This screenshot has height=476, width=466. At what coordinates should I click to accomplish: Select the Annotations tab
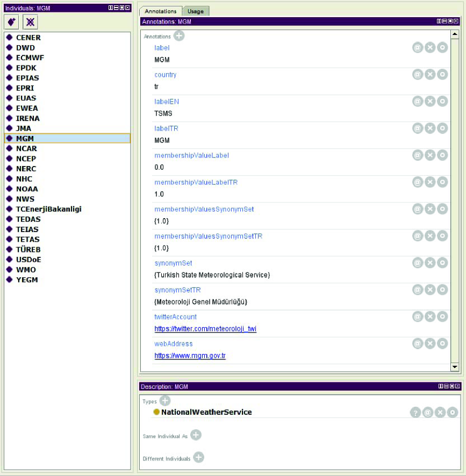pyautogui.click(x=160, y=11)
